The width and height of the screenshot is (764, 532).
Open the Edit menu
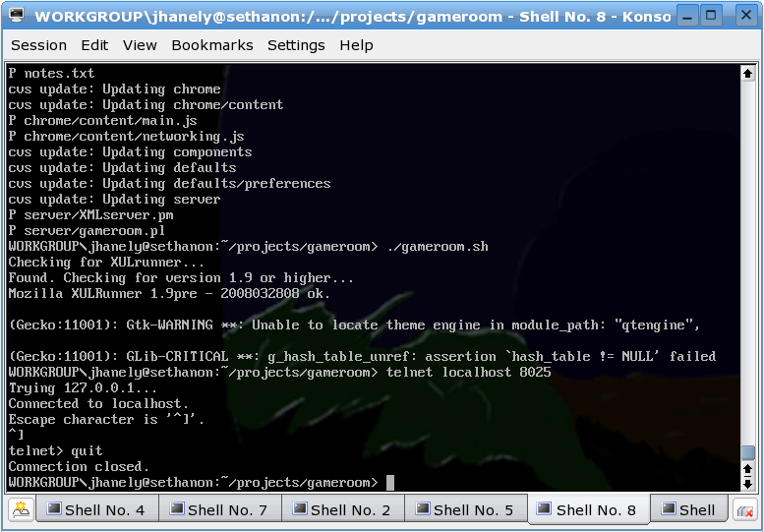click(94, 45)
